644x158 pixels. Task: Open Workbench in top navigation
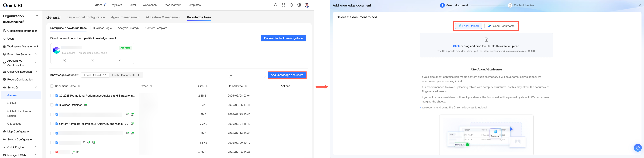(149, 5)
